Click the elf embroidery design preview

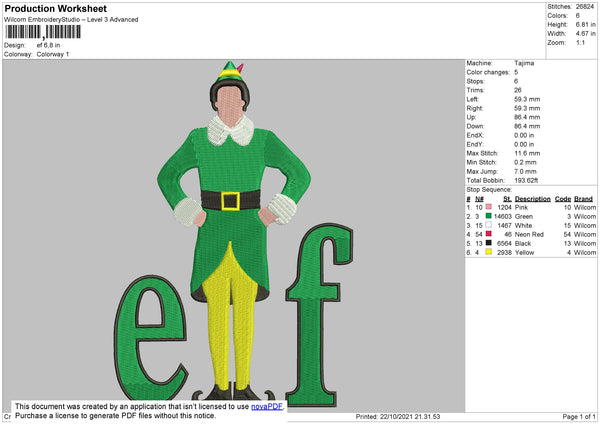[234, 234]
